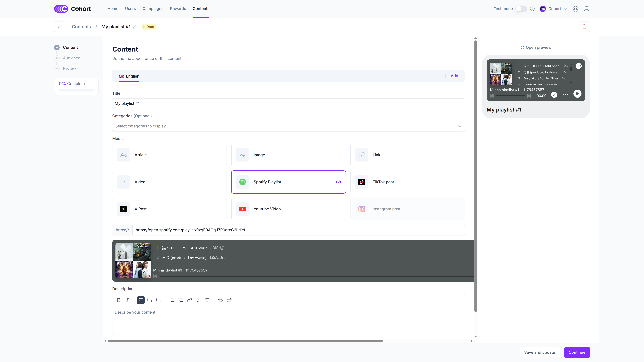
Task: Click the pencil edit icon beside title
Action: pyautogui.click(x=135, y=27)
